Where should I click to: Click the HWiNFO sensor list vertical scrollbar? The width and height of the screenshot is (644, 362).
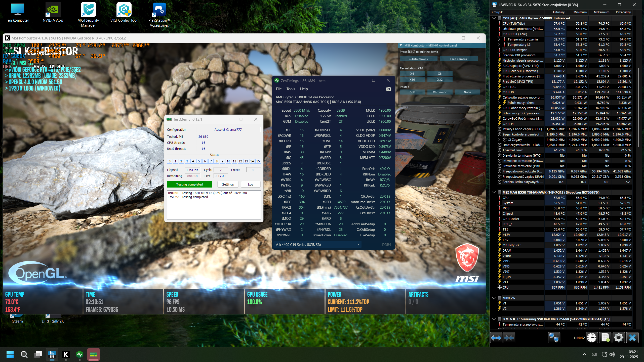[x=638, y=108]
